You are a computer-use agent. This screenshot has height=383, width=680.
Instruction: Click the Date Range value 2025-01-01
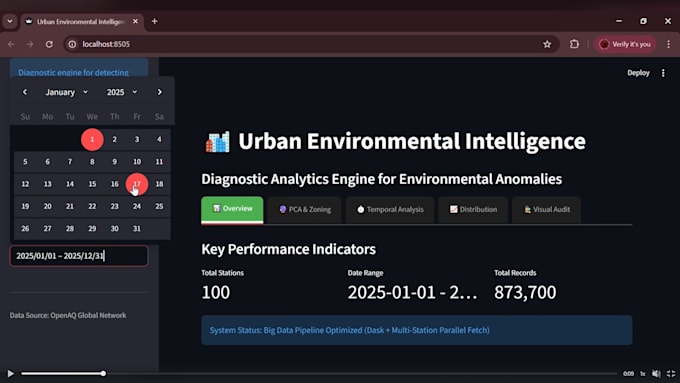412,292
